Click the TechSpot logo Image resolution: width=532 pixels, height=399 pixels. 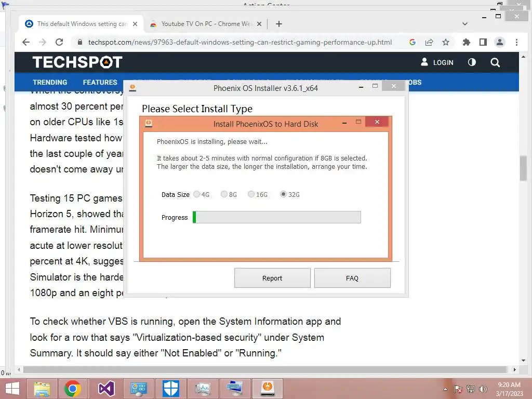click(x=77, y=62)
